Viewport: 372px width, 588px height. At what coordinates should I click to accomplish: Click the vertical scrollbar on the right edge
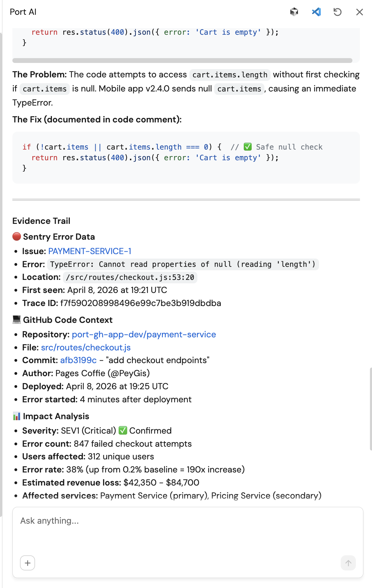click(x=370, y=409)
